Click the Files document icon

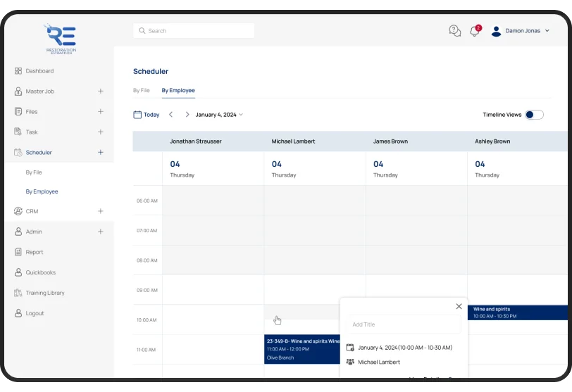(18, 111)
